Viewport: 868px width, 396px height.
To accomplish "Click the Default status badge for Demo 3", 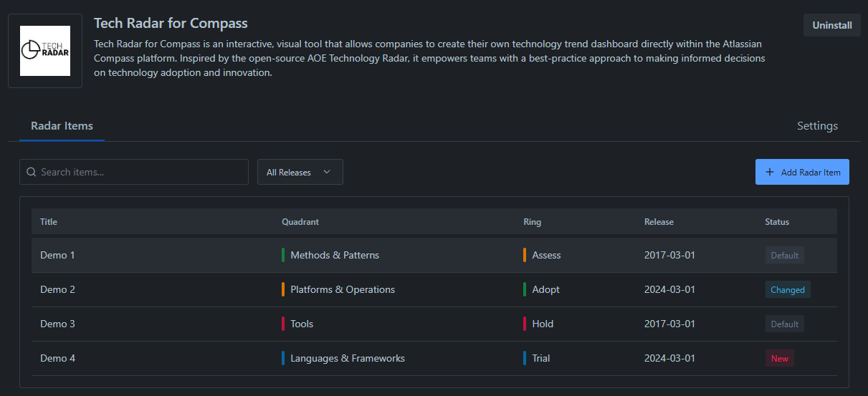I will click(x=784, y=324).
